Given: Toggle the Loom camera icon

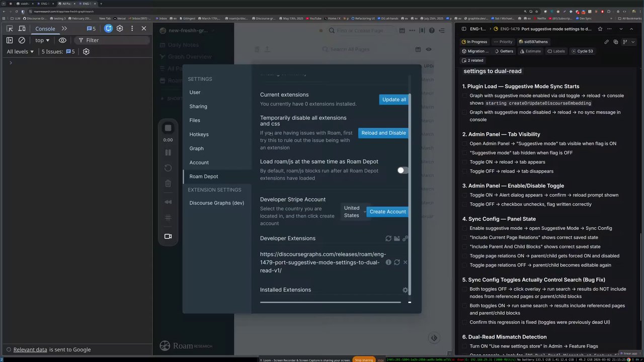Looking at the screenshot, I should 168,236.
